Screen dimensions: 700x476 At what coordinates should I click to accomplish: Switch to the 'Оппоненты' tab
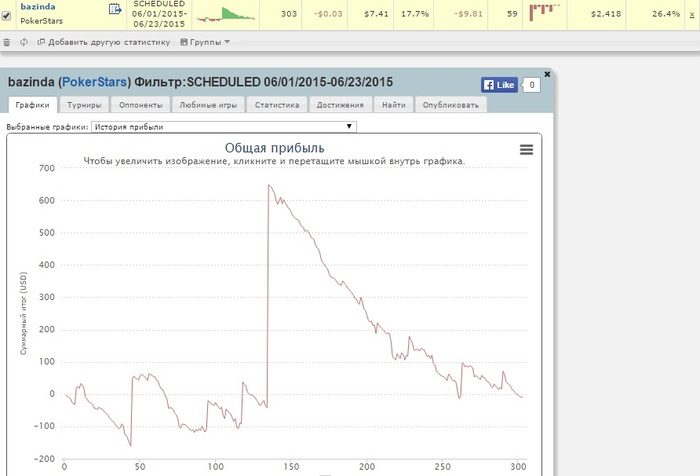click(141, 105)
